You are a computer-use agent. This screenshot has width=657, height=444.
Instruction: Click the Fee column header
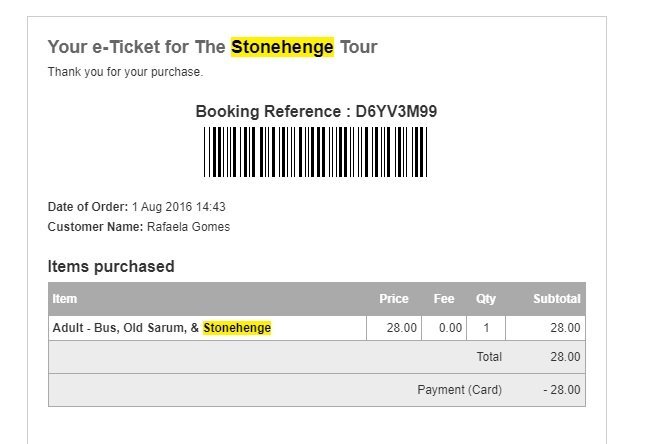(x=444, y=298)
